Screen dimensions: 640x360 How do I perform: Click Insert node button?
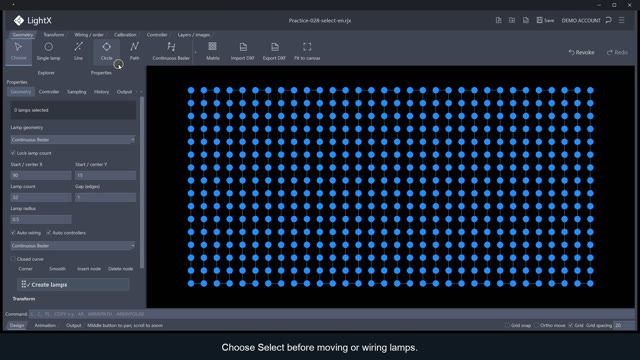tap(89, 269)
